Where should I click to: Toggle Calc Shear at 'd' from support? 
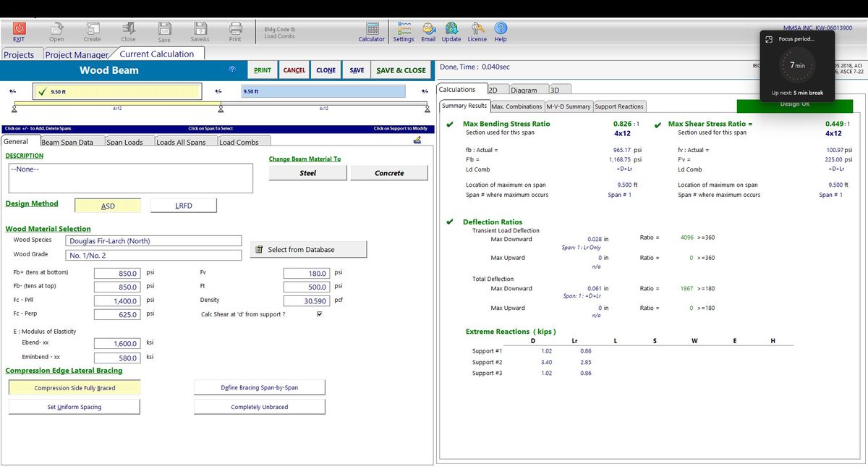coord(319,314)
